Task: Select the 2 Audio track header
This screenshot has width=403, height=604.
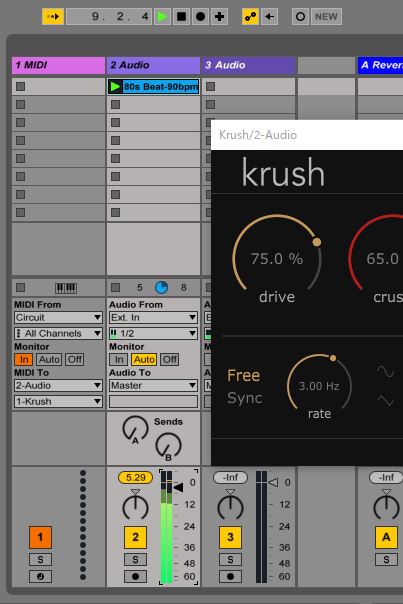Action: (153, 65)
